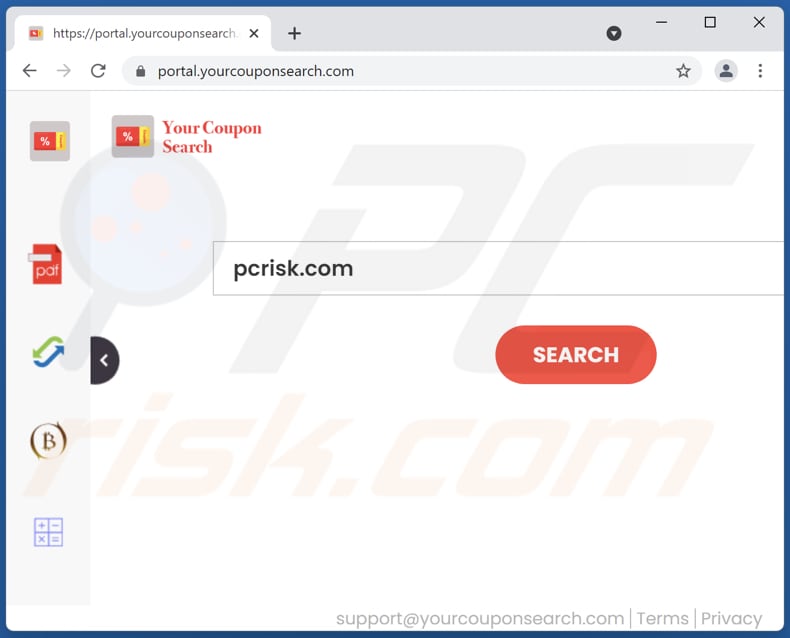This screenshot has height=638, width=790.
Task: Click the Your Coupon Search logo
Action: pos(187,137)
